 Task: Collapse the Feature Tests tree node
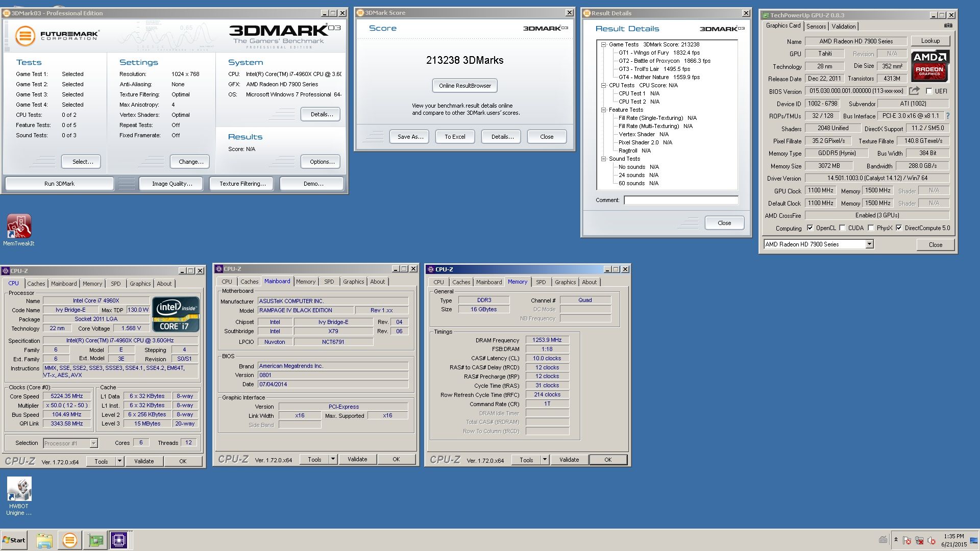tap(603, 110)
